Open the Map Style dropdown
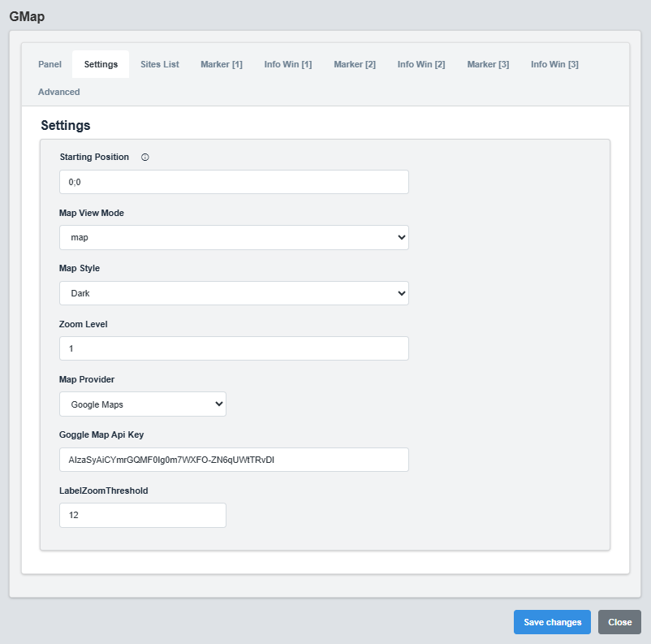Screen dimensions: 651x644 coord(234,293)
